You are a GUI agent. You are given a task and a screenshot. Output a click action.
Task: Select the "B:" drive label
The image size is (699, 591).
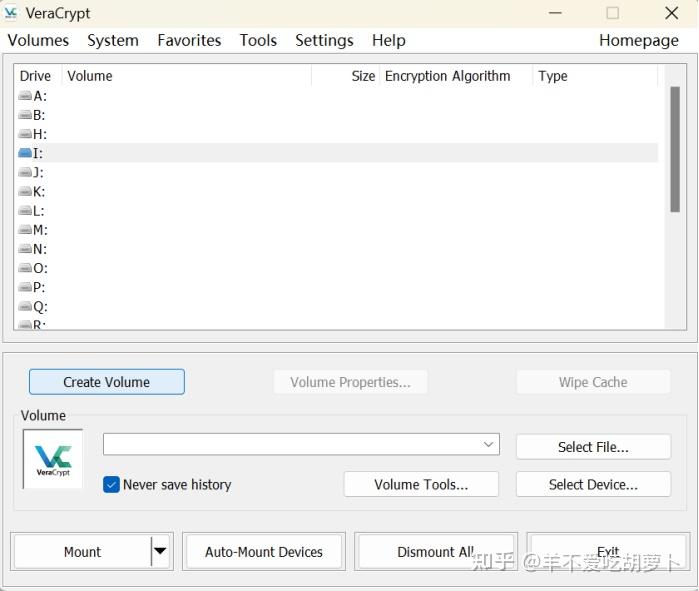39,115
